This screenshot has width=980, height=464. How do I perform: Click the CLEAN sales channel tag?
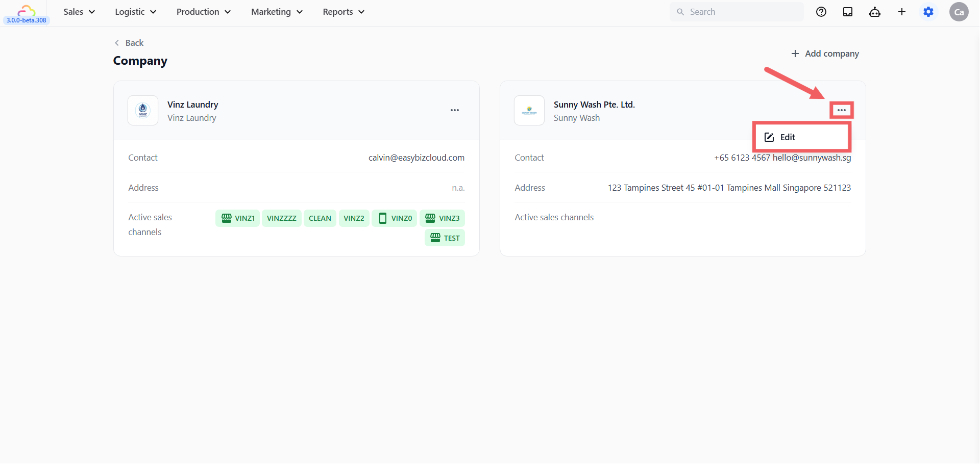pyautogui.click(x=320, y=218)
